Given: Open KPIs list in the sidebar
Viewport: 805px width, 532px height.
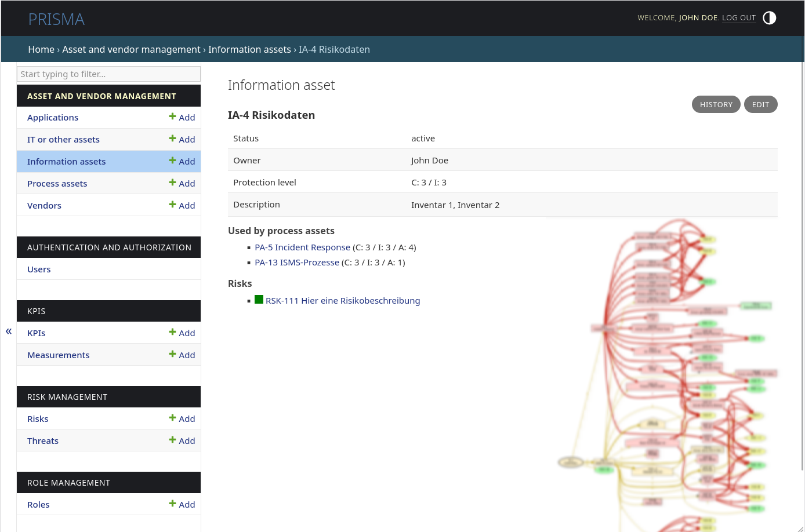Looking at the screenshot, I should 36,333.
